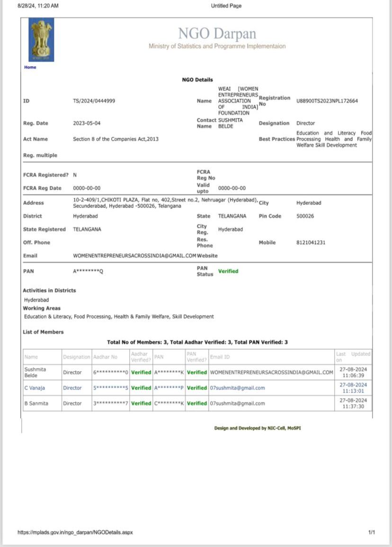The image size is (392, 547).
Task: Click mobile number 8121041231
Action: (x=311, y=242)
